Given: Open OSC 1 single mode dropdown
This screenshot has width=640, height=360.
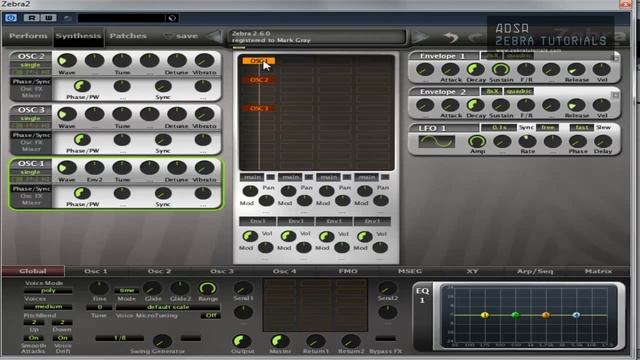Looking at the screenshot, I should [x=31, y=172].
